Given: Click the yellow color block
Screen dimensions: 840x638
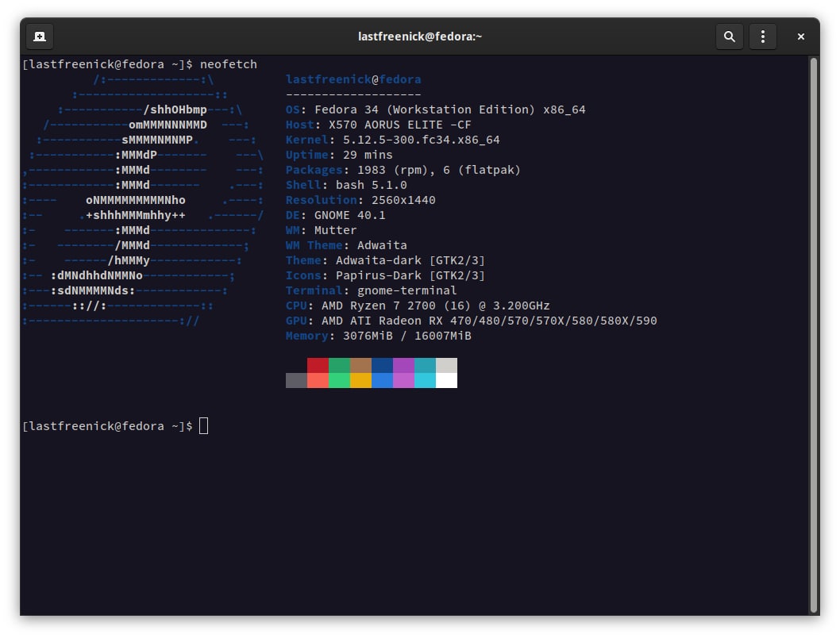Looking at the screenshot, I should [360, 381].
